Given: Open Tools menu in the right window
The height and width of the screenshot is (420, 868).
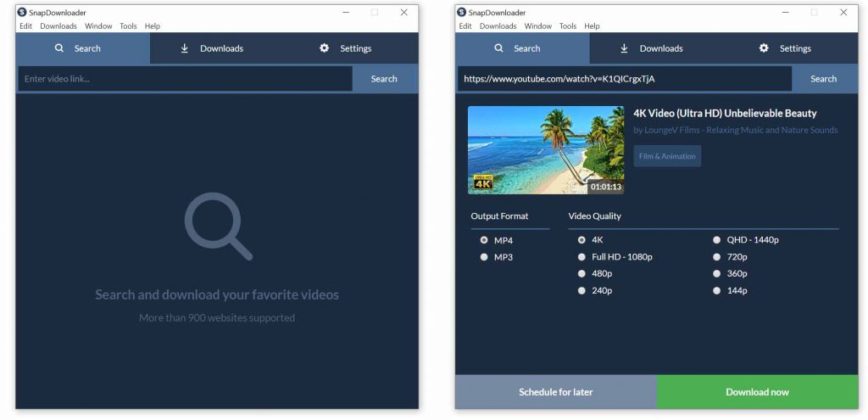Looking at the screenshot, I should pos(568,26).
